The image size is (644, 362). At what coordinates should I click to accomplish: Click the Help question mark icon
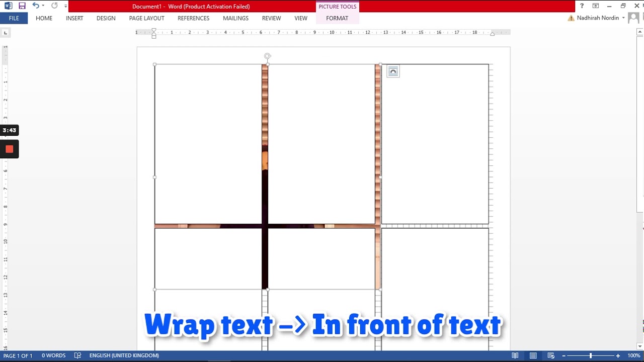(582, 6)
